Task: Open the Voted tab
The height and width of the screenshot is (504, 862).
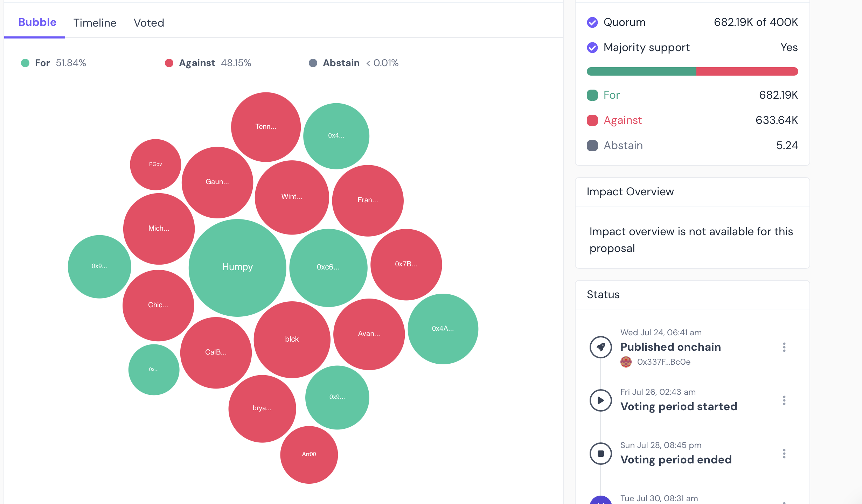Action: point(149,23)
